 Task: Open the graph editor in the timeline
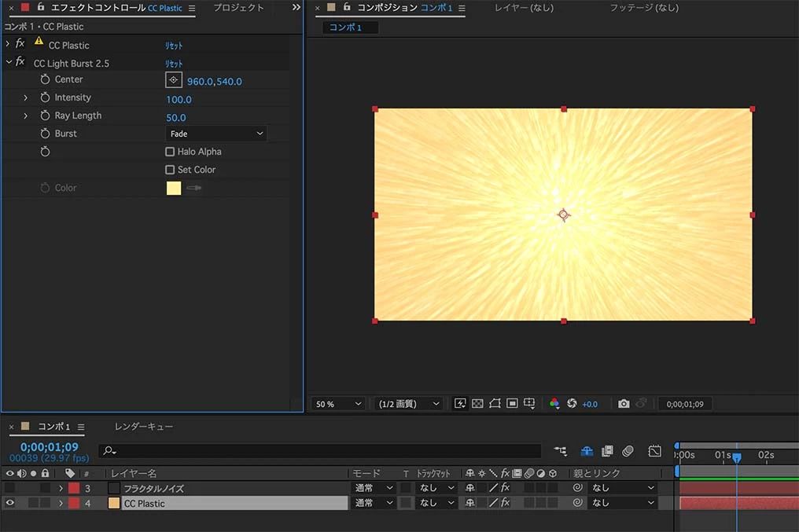point(654,451)
